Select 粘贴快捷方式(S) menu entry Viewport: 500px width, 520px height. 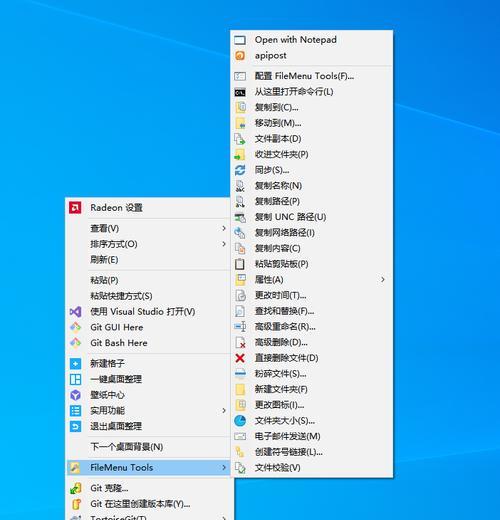pos(148,296)
